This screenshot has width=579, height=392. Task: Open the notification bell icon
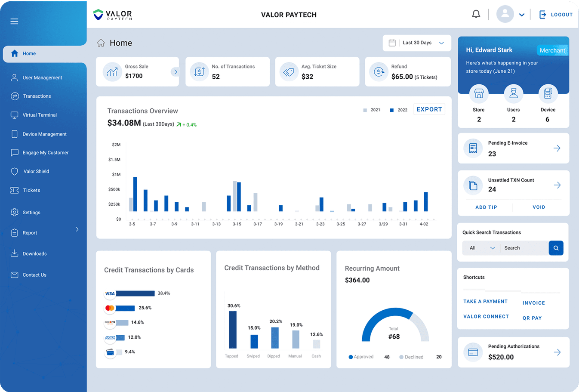[476, 13]
